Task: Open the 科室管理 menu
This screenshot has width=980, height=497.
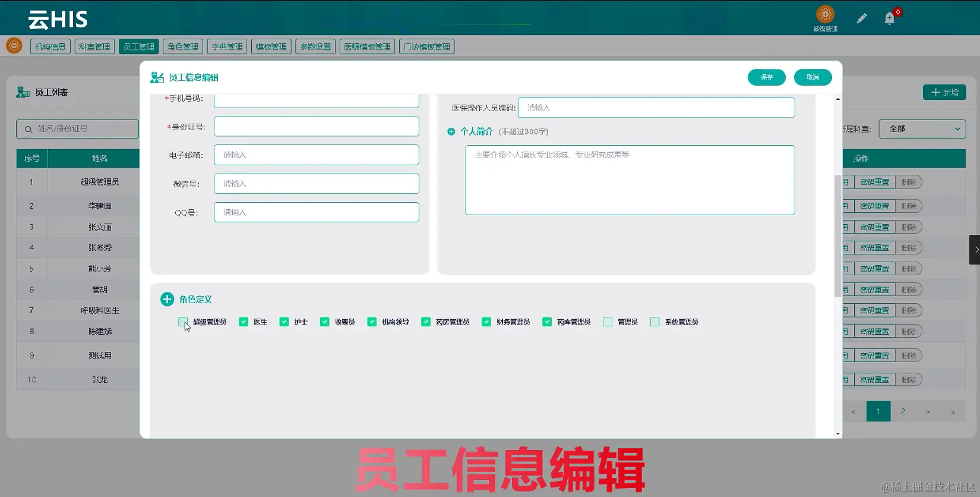Action: click(x=94, y=46)
